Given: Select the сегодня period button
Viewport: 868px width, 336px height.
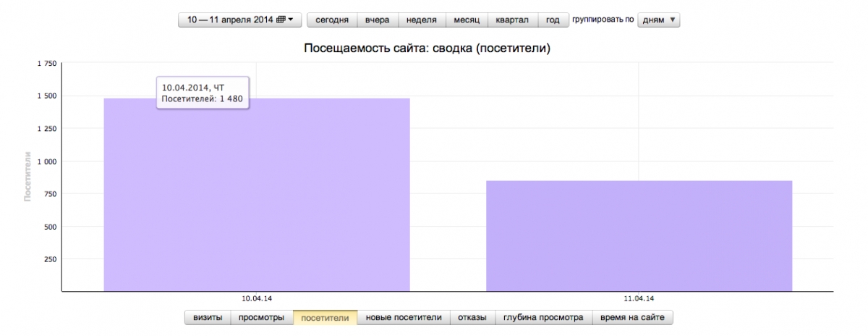Looking at the screenshot, I should point(332,20).
